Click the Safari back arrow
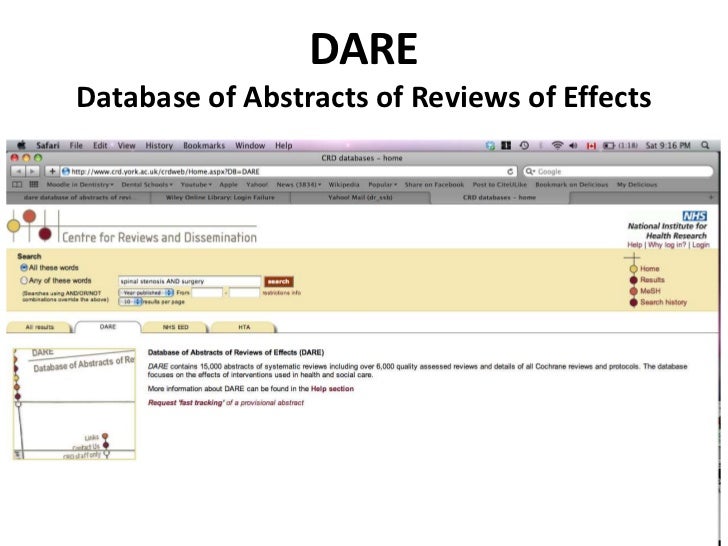 [x=18, y=171]
